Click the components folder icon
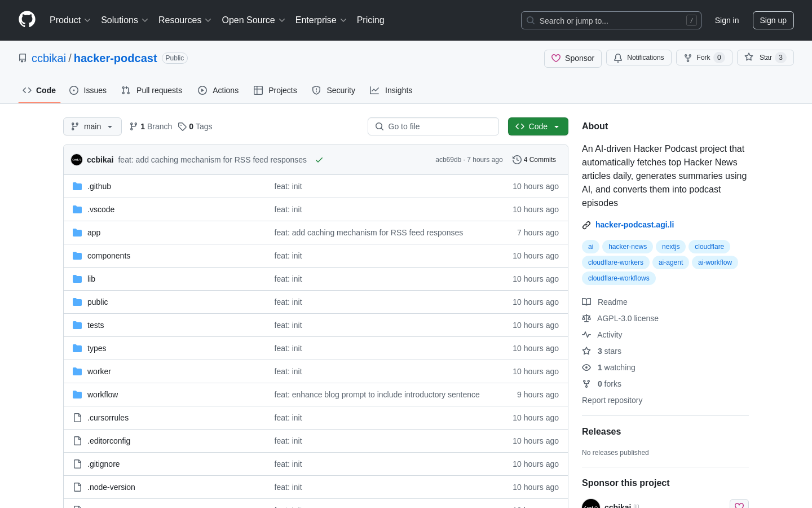 [x=77, y=256]
